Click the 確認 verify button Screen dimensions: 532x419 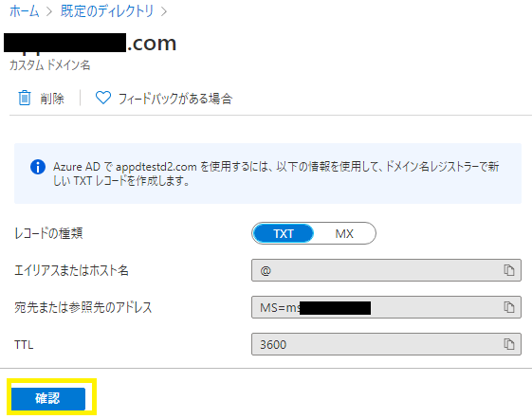pyautogui.click(x=48, y=398)
